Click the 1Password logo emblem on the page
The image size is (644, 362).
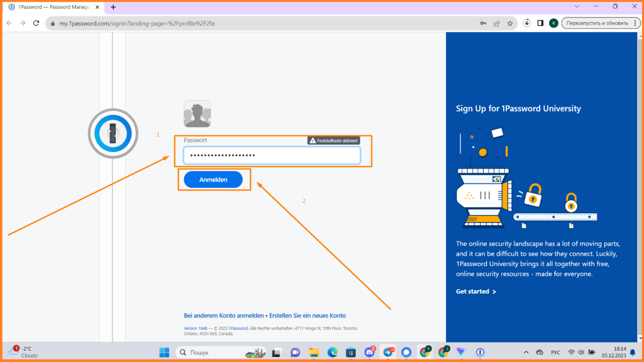113,133
